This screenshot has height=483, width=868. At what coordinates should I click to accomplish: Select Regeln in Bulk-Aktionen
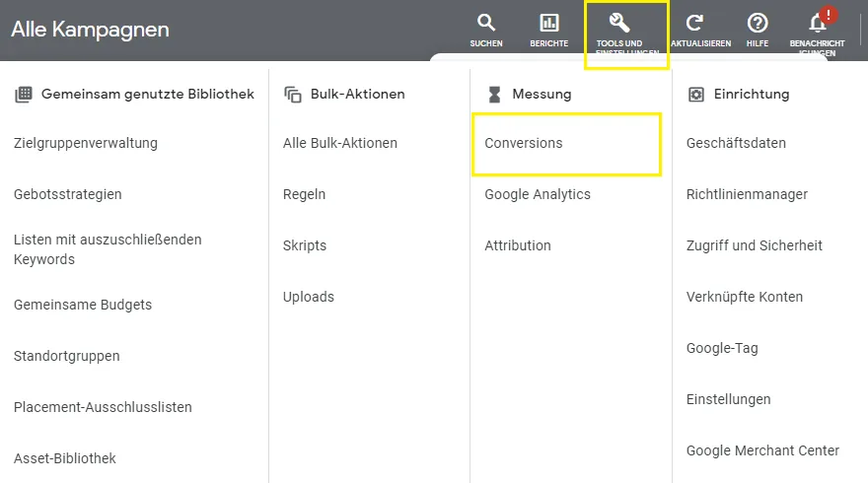tap(304, 194)
